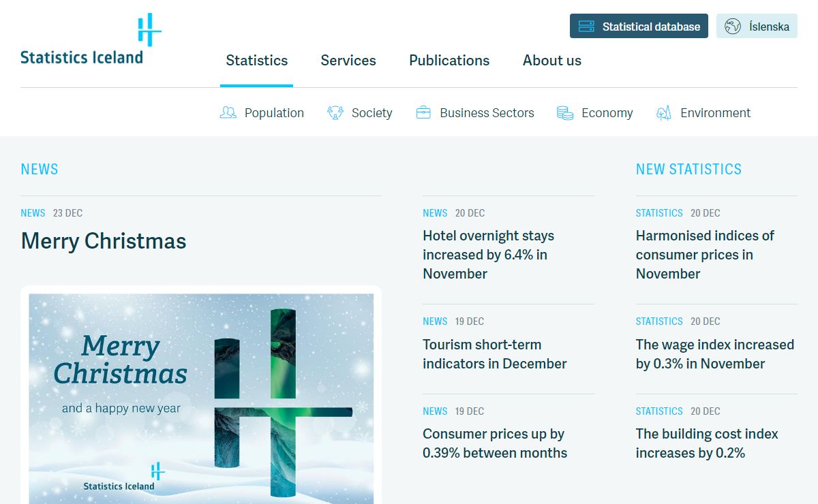The height and width of the screenshot is (504, 818).
Task: Click the Business Sectors briefcase icon
Action: coord(423,113)
